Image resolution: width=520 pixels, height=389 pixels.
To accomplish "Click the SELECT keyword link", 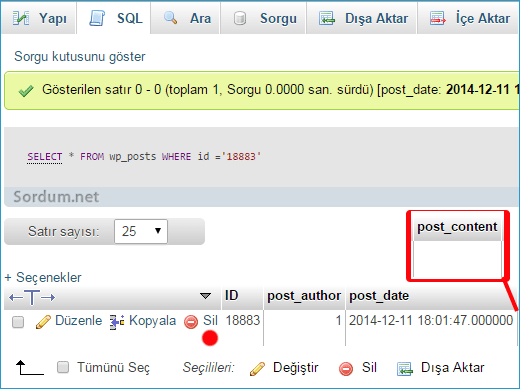I will click(x=45, y=156).
